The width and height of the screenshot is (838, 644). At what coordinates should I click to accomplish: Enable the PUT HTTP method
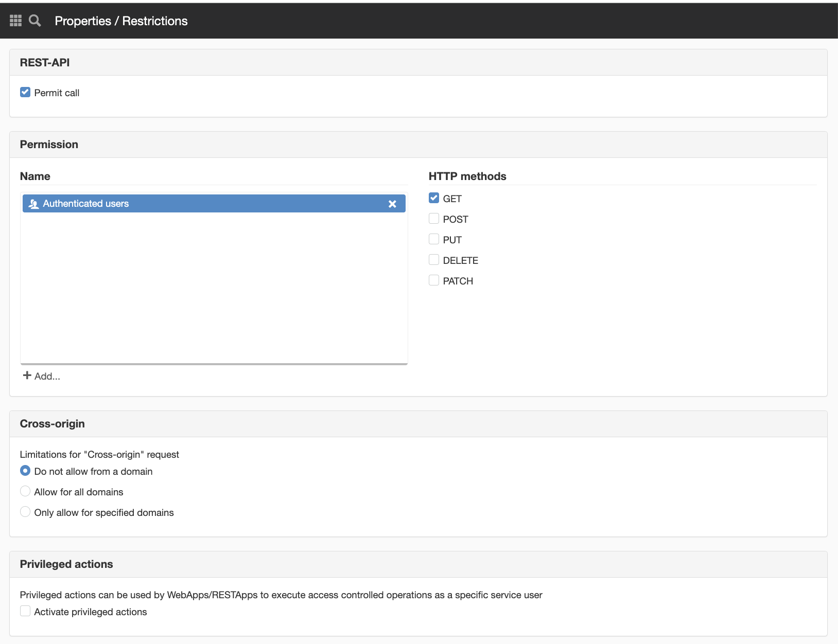click(x=434, y=239)
